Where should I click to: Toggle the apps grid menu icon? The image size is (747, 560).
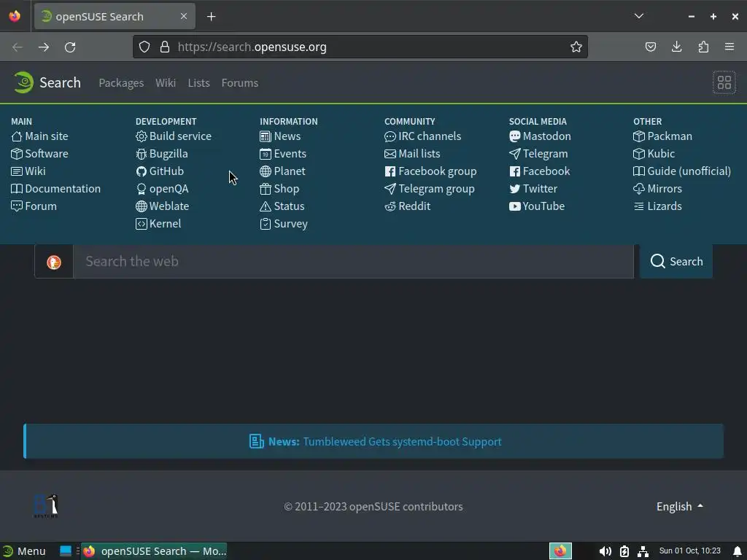click(x=724, y=82)
